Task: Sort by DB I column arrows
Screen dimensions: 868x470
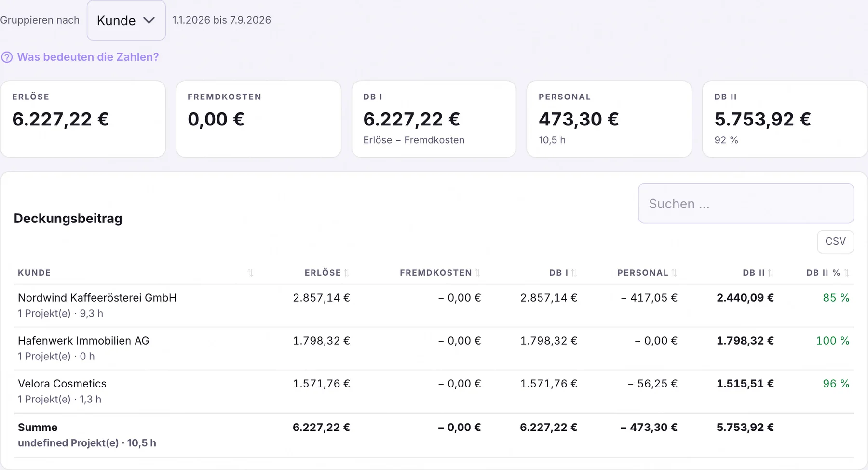Action: pyautogui.click(x=574, y=273)
